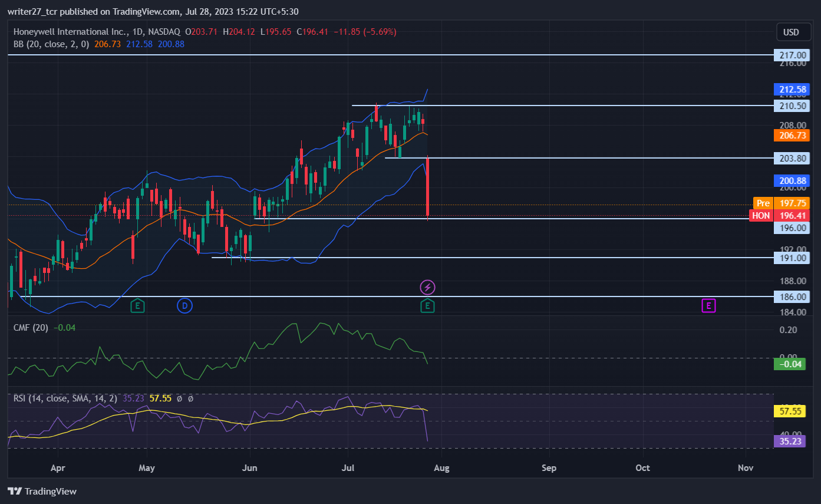The image size is (821, 504).
Task: Click the Pre 197.75 pre-market price label
Action: [x=782, y=203]
